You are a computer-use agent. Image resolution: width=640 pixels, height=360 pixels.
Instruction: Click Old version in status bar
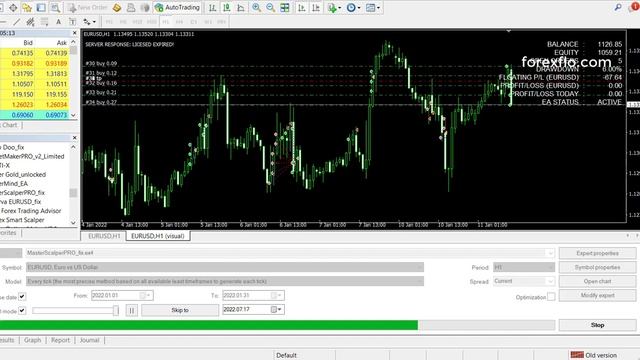point(594,355)
